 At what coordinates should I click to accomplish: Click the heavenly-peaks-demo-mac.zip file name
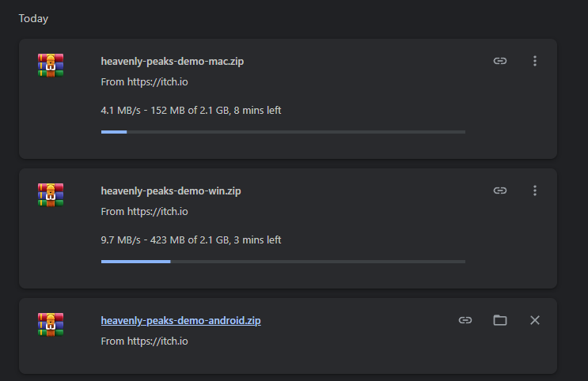pyautogui.click(x=172, y=61)
